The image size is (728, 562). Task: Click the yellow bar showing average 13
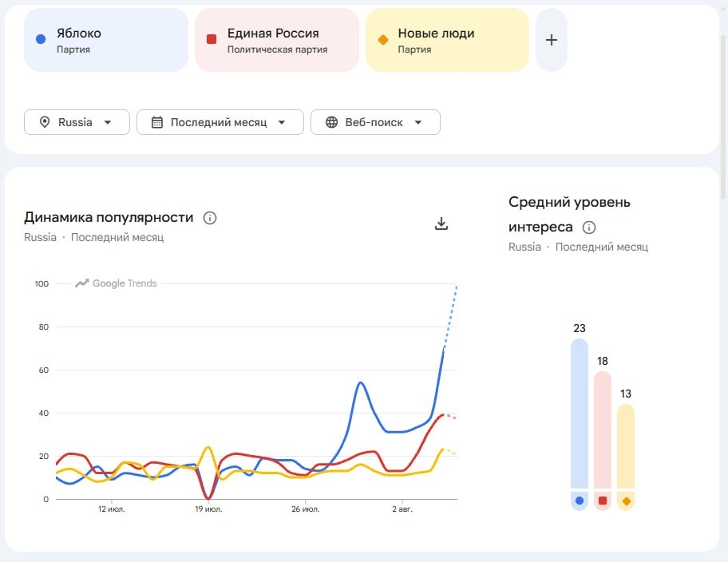pos(625,446)
